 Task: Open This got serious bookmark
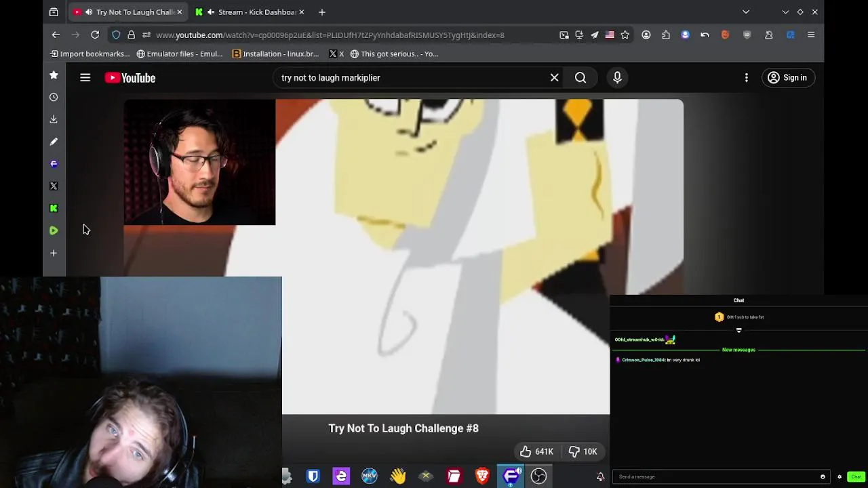(394, 54)
